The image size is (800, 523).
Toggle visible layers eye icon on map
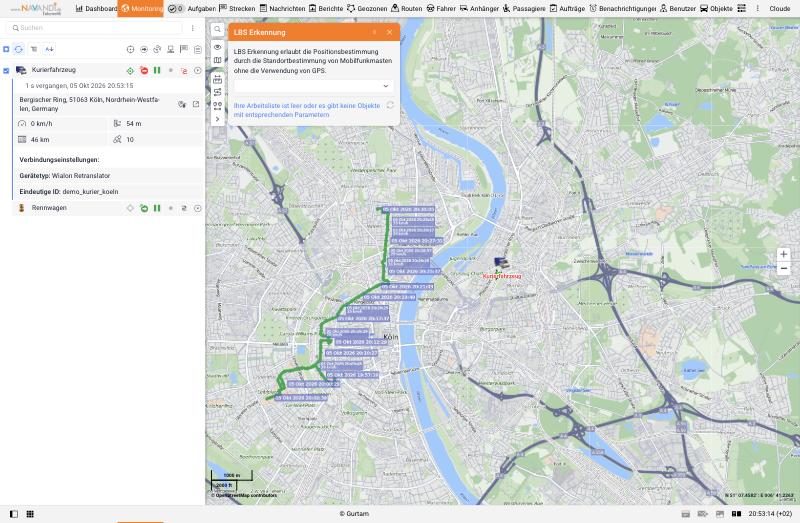[217, 47]
